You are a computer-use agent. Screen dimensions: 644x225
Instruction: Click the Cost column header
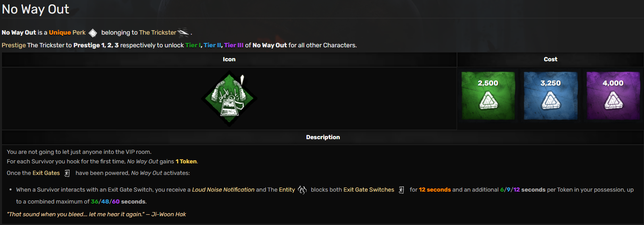click(x=550, y=59)
